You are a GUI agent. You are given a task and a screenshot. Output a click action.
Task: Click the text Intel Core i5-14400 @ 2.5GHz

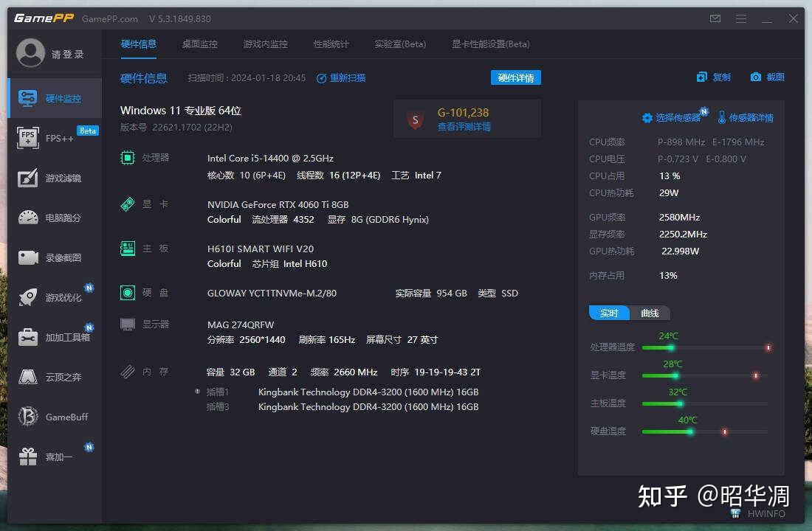pos(270,158)
